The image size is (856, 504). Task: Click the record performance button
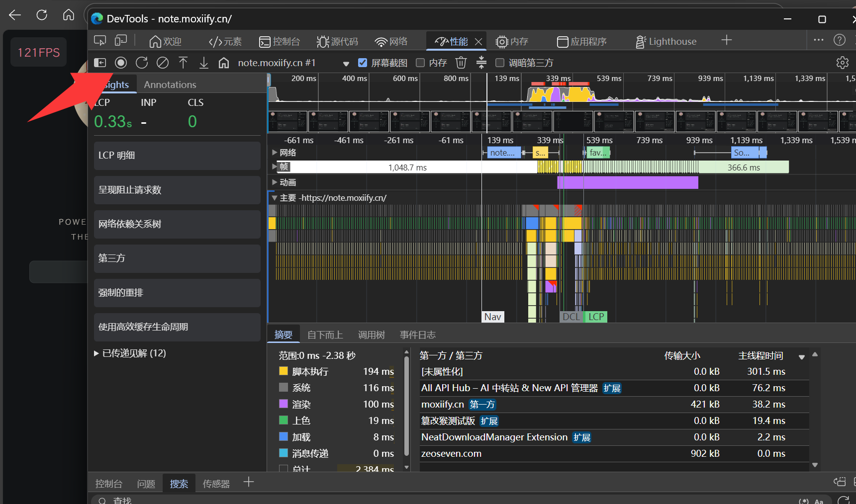click(121, 63)
